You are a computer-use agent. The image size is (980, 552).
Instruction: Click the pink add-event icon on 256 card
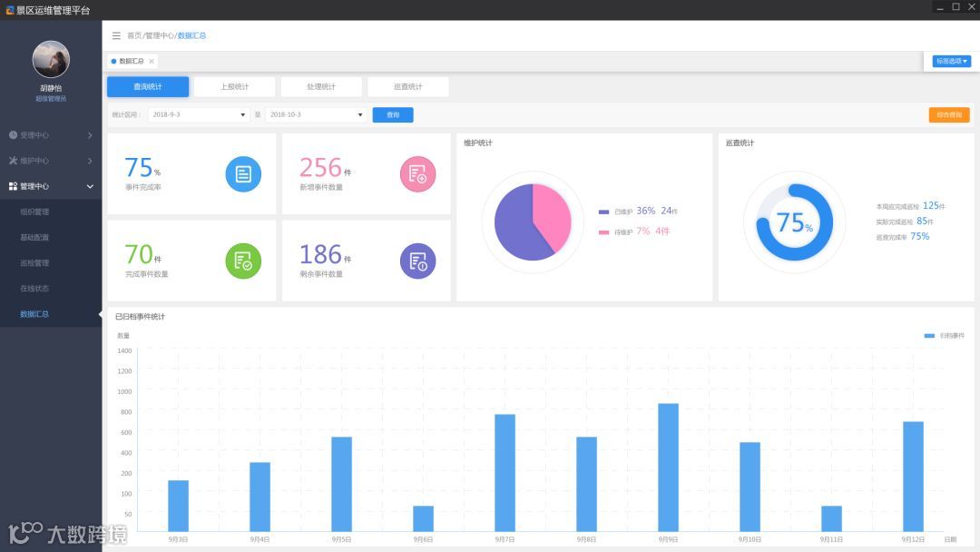point(417,173)
